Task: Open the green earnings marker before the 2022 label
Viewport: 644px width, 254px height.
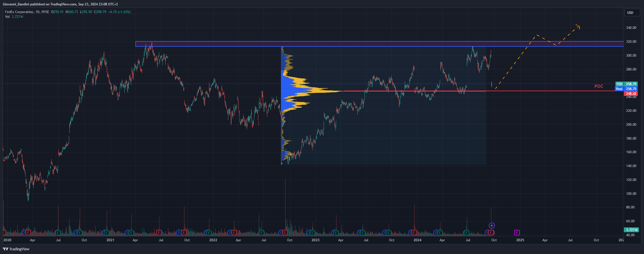Action: [x=208, y=232]
